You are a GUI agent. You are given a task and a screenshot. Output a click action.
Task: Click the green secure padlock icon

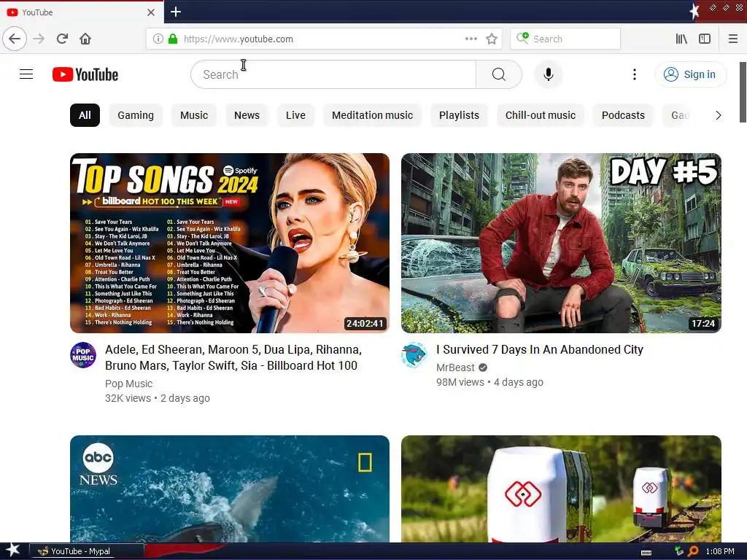173,39
